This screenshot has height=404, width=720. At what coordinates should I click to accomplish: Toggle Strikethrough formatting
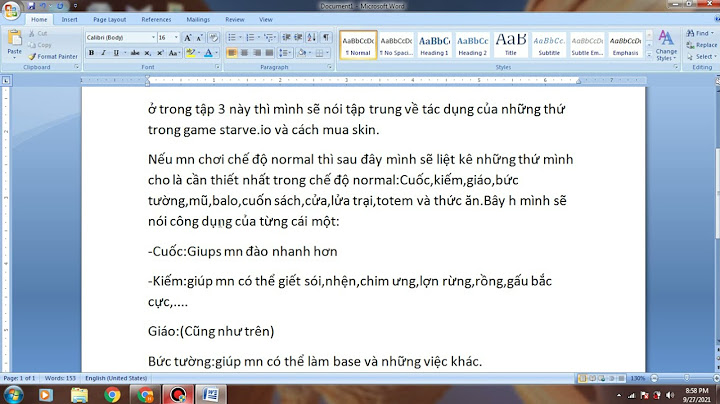click(x=135, y=53)
